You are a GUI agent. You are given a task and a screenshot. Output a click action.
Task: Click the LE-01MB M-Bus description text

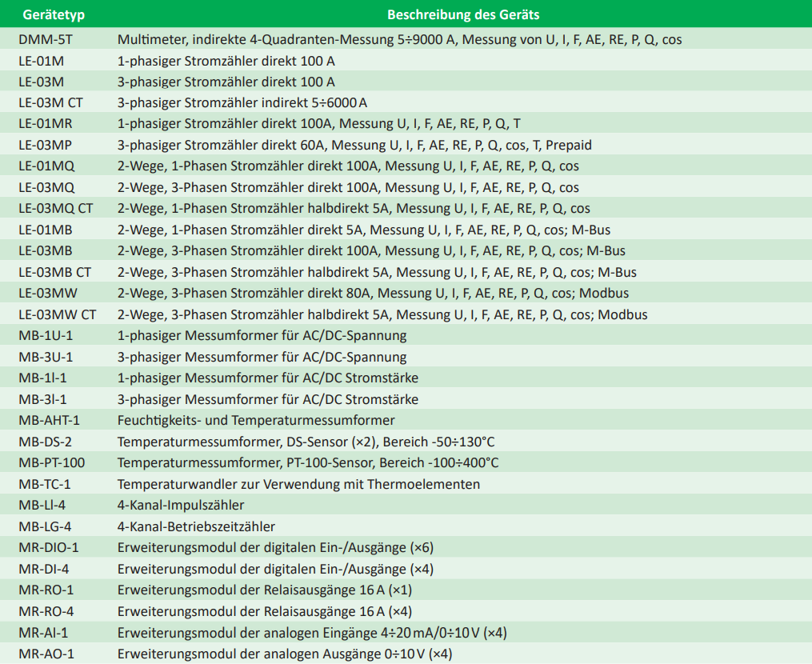point(363,230)
